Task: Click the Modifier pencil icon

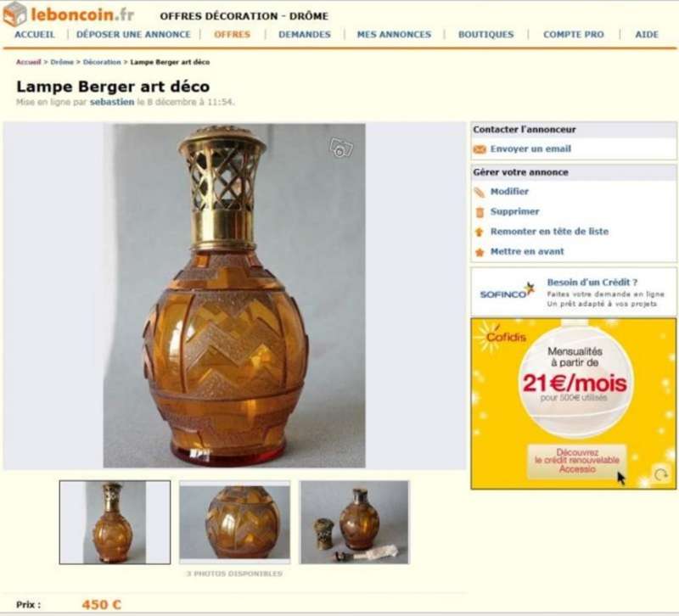Action: tap(480, 193)
